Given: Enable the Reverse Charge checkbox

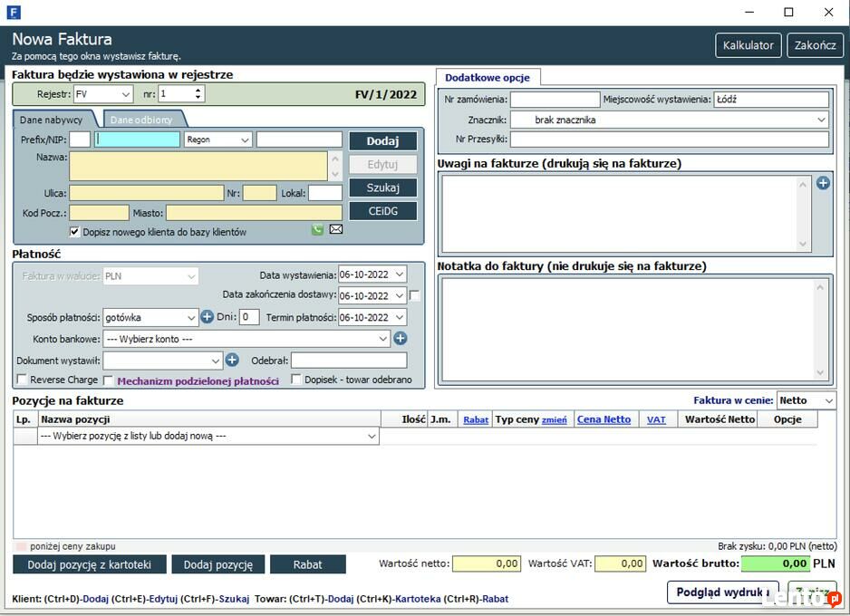Looking at the screenshot, I should coord(23,380).
